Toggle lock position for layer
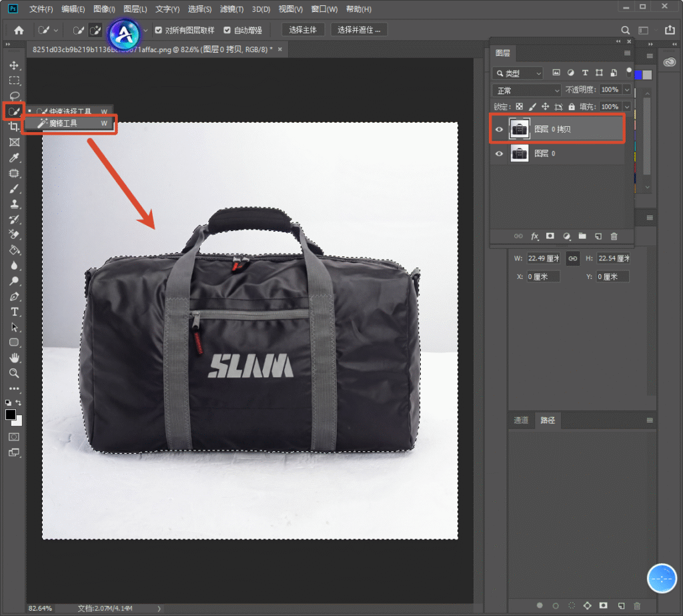Image resolution: width=683 pixels, height=616 pixels. click(546, 106)
